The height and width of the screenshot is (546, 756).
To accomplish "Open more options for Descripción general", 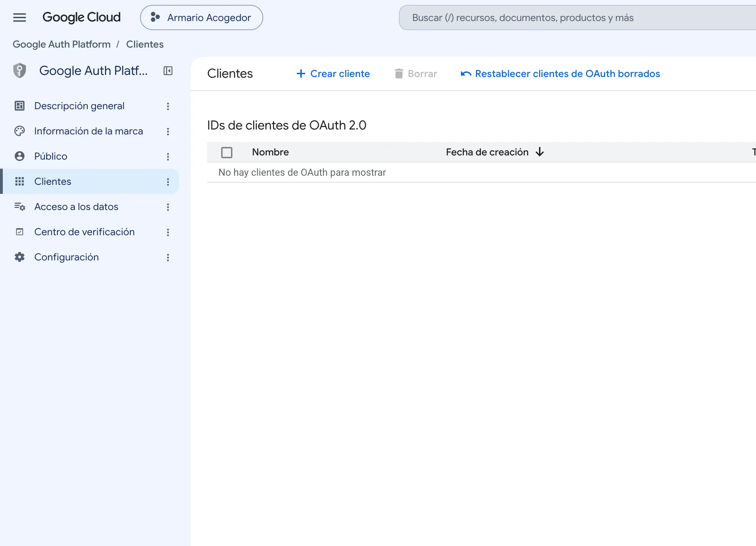I will [168, 106].
